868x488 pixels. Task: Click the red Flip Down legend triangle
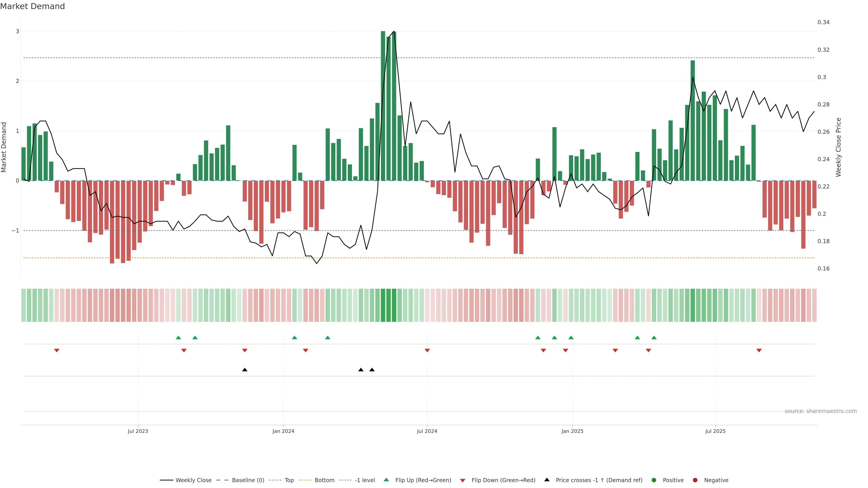[x=463, y=480]
